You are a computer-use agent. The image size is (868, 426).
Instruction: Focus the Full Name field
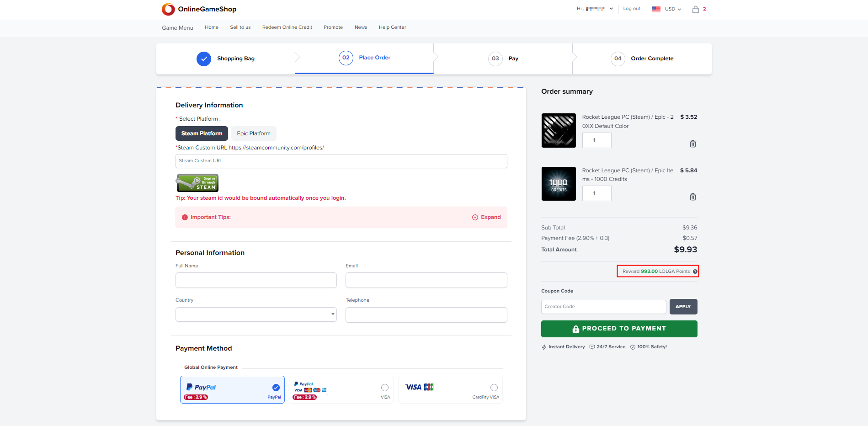[x=256, y=280]
